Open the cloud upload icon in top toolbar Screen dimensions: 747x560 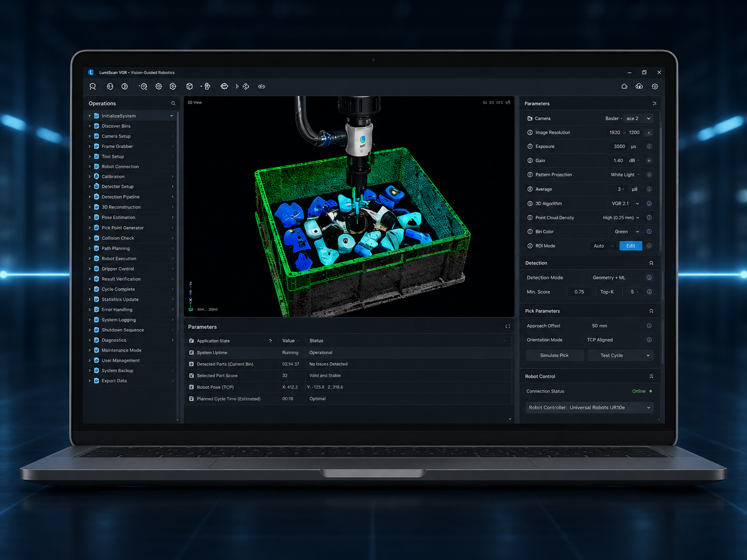(639, 87)
